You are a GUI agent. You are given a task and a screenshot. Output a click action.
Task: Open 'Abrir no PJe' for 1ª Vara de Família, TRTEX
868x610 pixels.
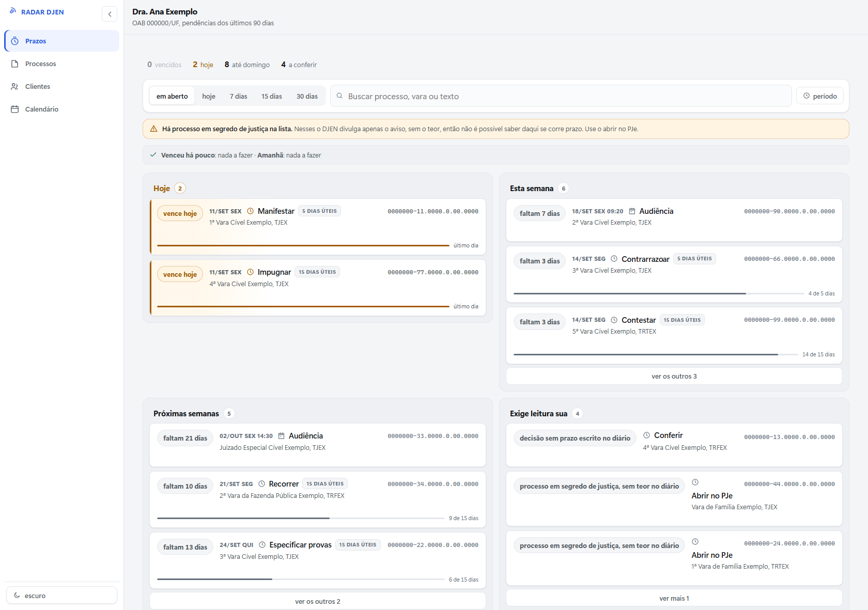pyautogui.click(x=712, y=555)
